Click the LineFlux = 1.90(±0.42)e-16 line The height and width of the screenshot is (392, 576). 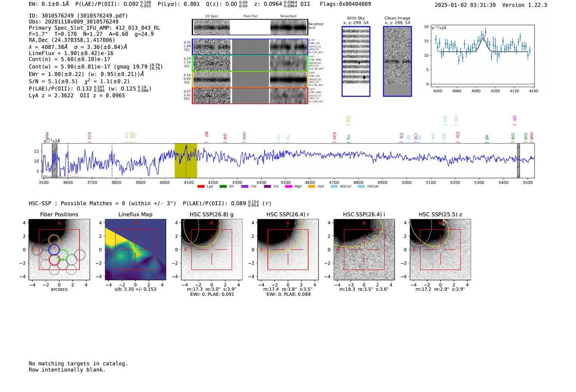click(x=71, y=53)
